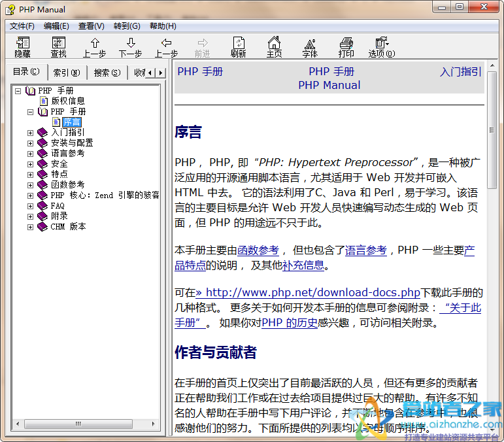Expand the 入门指引 tree node
504x442 pixels.
[30, 133]
